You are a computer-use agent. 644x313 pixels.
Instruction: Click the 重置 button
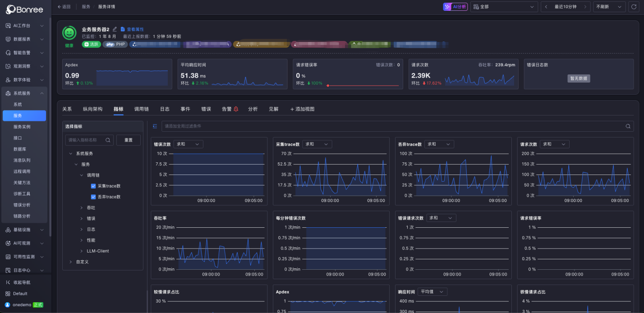[129, 140]
